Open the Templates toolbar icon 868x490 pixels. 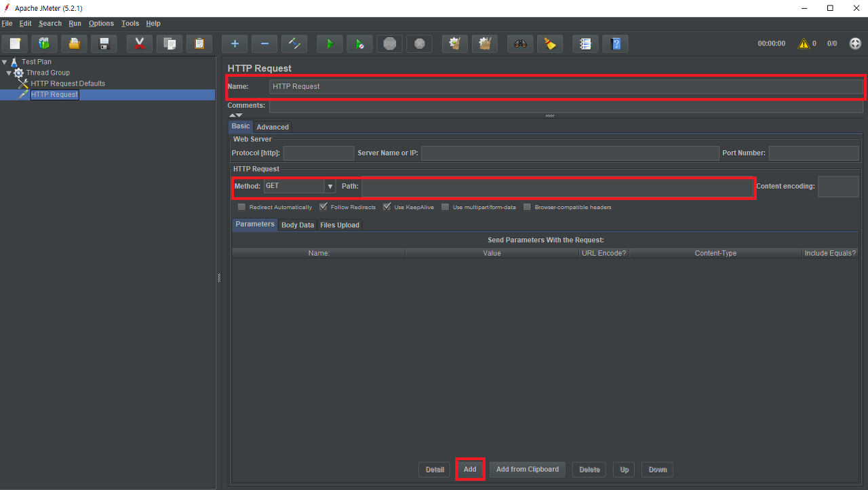point(45,44)
